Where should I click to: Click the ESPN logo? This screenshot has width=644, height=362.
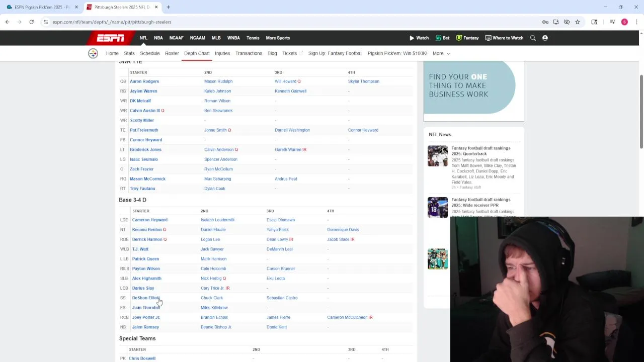[111, 38]
